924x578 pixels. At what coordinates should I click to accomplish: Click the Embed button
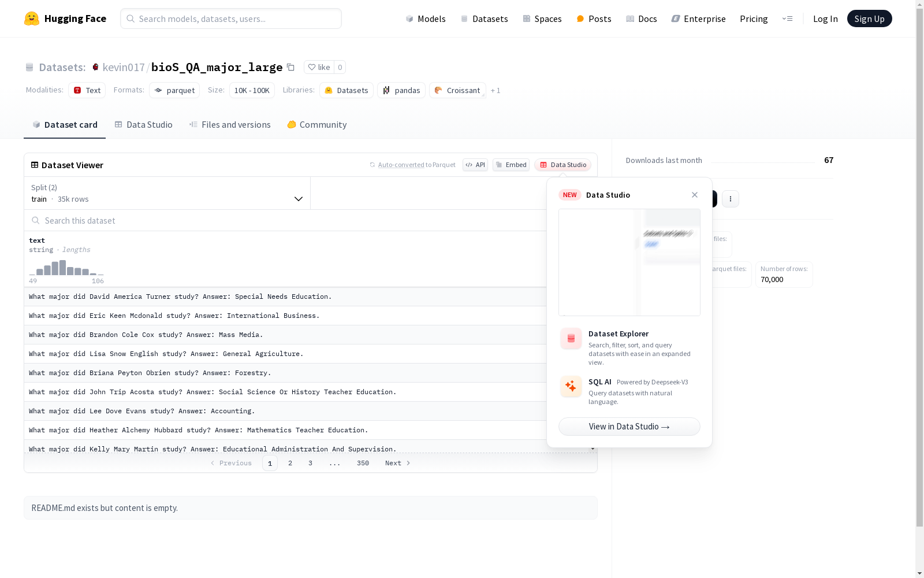pos(511,165)
